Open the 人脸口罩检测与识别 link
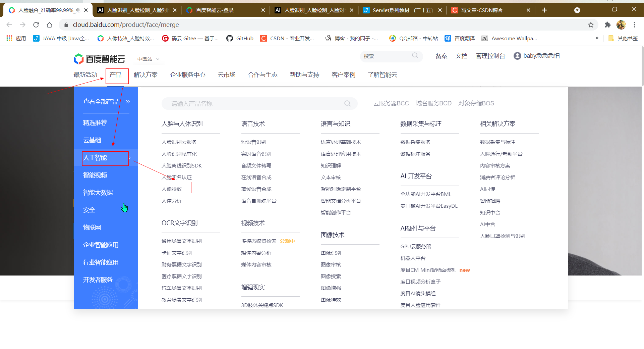The height and width of the screenshot is (349, 644). pos(502,236)
